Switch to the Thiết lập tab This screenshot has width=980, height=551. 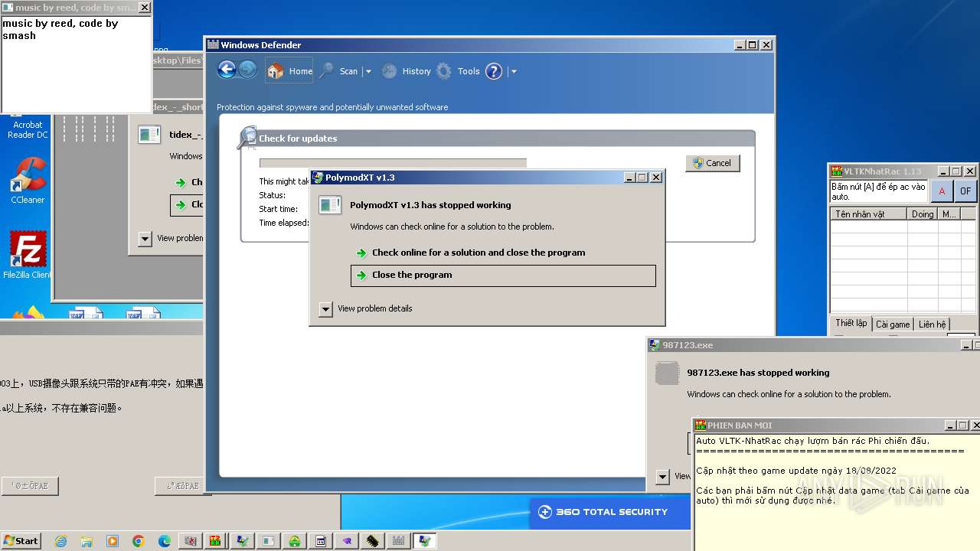[x=851, y=324]
